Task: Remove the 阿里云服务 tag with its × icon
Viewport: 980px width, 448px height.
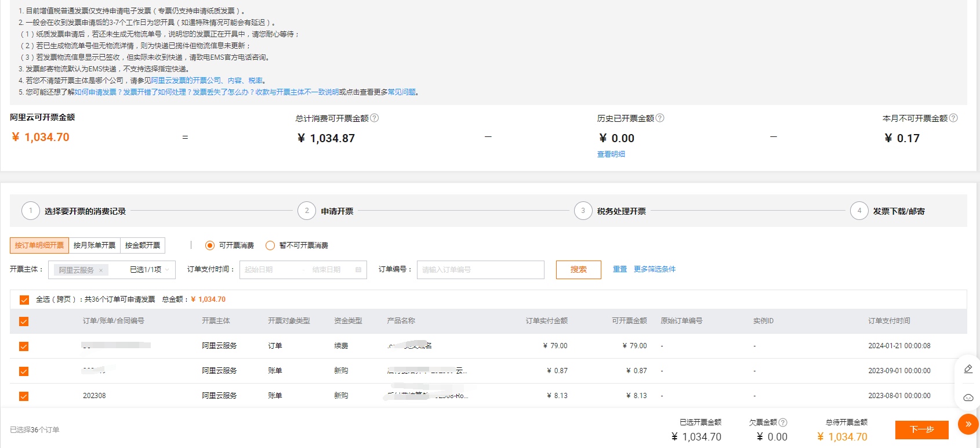Action: [x=101, y=270]
